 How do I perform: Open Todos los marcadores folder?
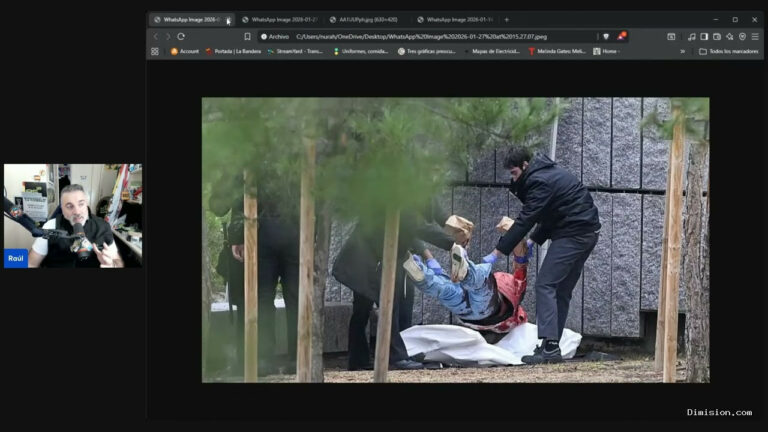[x=728, y=51]
